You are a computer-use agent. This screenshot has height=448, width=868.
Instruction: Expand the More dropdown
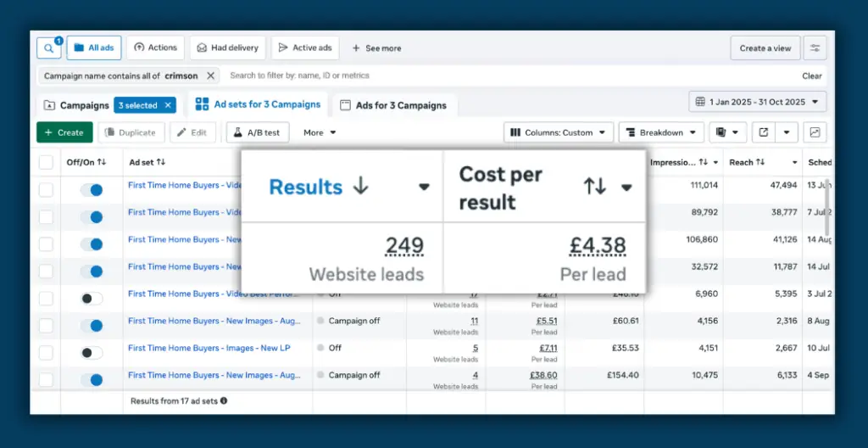[x=320, y=132]
